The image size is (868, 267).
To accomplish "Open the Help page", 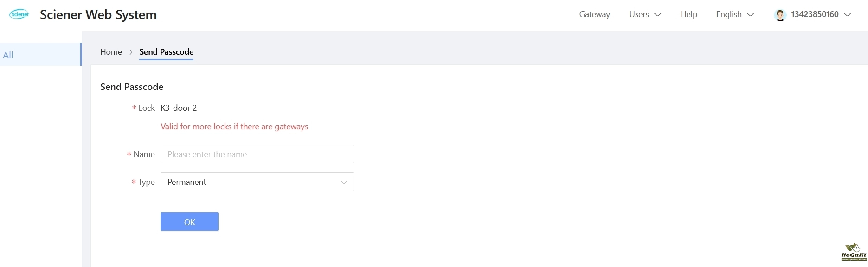I will pyautogui.click(x=688, y=14).
